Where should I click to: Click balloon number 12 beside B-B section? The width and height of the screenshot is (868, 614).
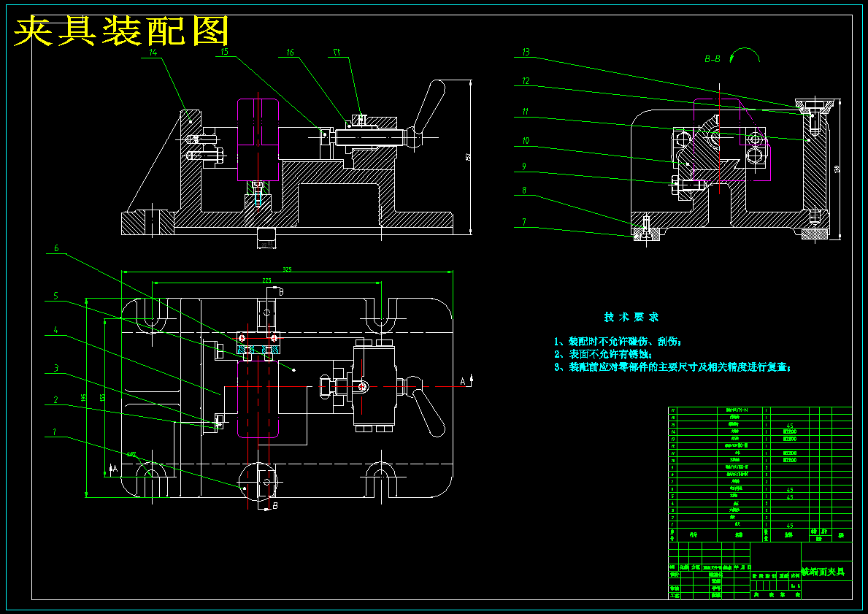526,81
